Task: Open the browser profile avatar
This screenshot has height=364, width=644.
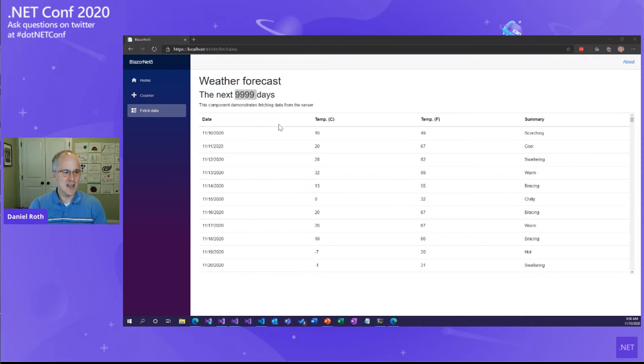Action: [621, 49]
